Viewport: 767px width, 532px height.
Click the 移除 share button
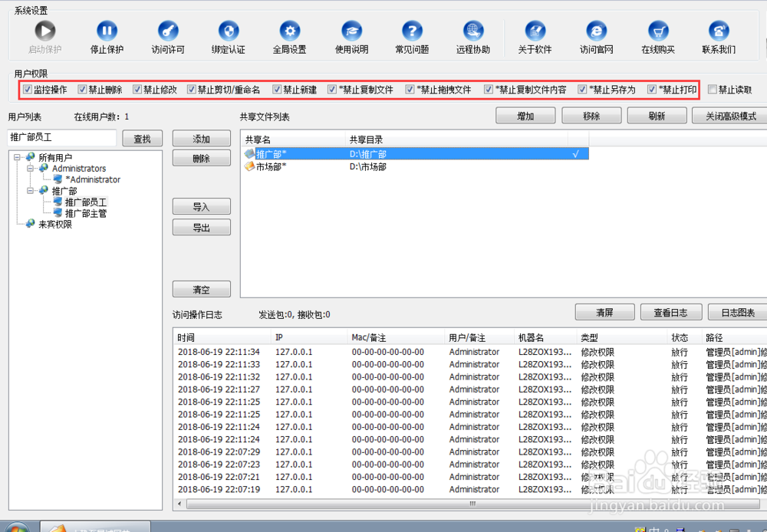point(591,116)
